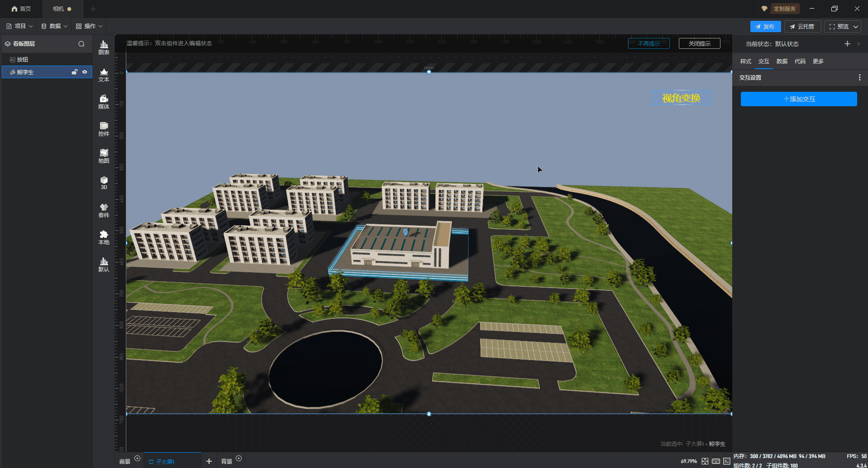Switch to the 样式 style tab
This screenshot has width=868, height=468.
(745, 61)
